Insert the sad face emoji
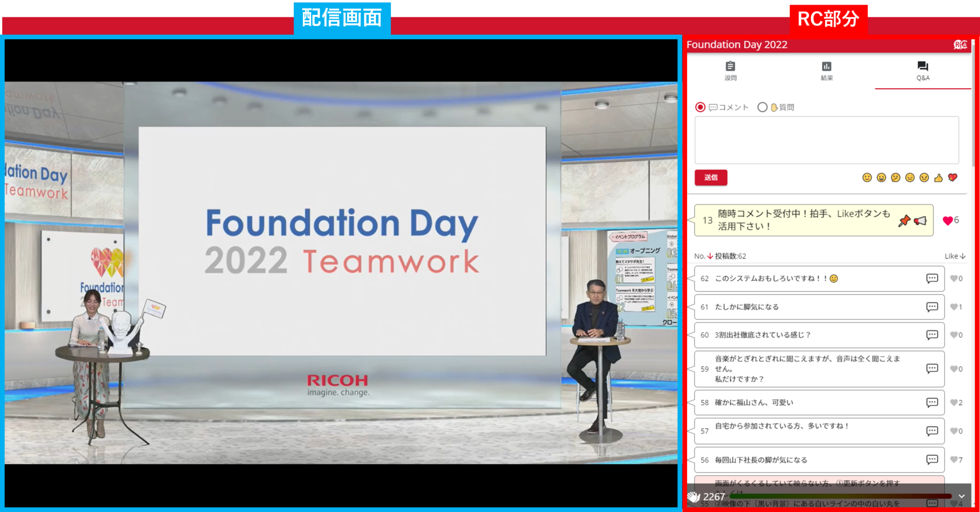Image resolution: width=980 pixels, height=512 pixels. 910,177
